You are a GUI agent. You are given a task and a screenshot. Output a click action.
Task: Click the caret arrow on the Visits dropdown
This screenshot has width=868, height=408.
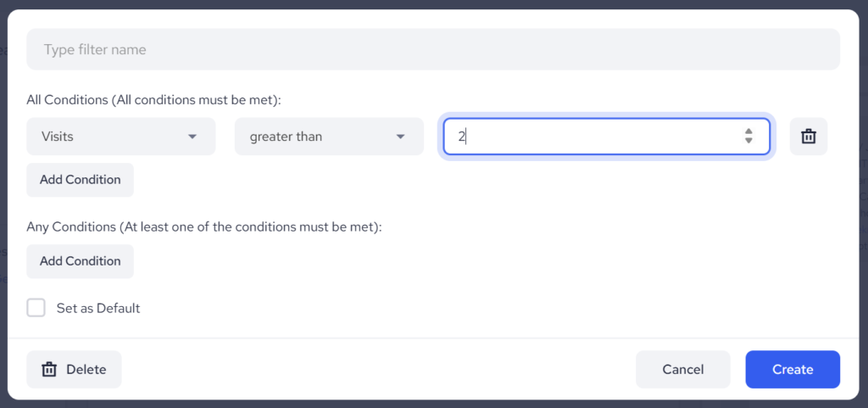pos(192,137)
